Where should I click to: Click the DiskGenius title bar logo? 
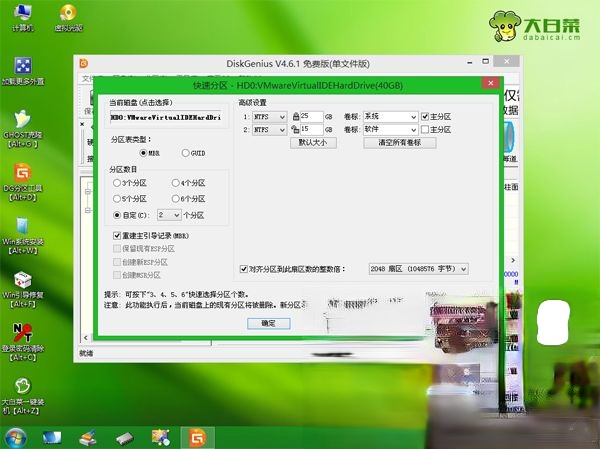click(84, 63)
